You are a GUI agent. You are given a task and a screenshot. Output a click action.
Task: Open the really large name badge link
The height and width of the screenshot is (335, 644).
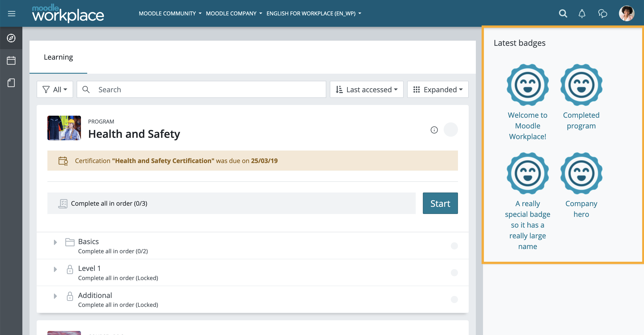coord(527,225)
